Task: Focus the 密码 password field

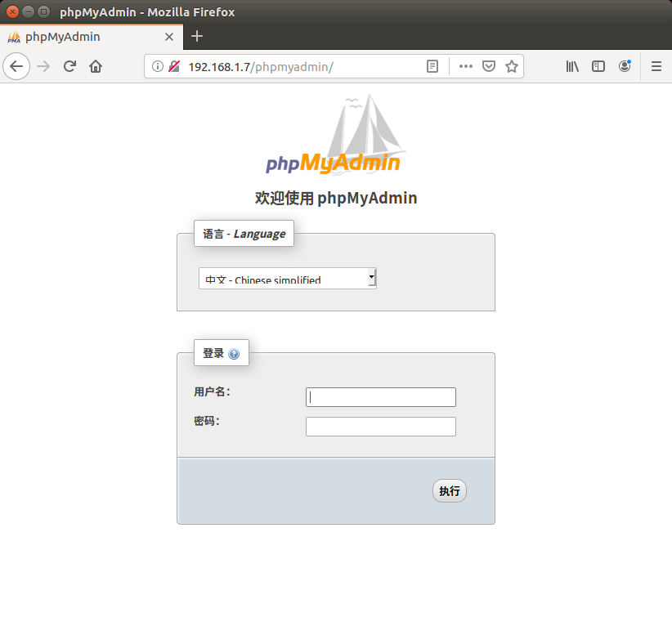Action: tap(381, 427)
